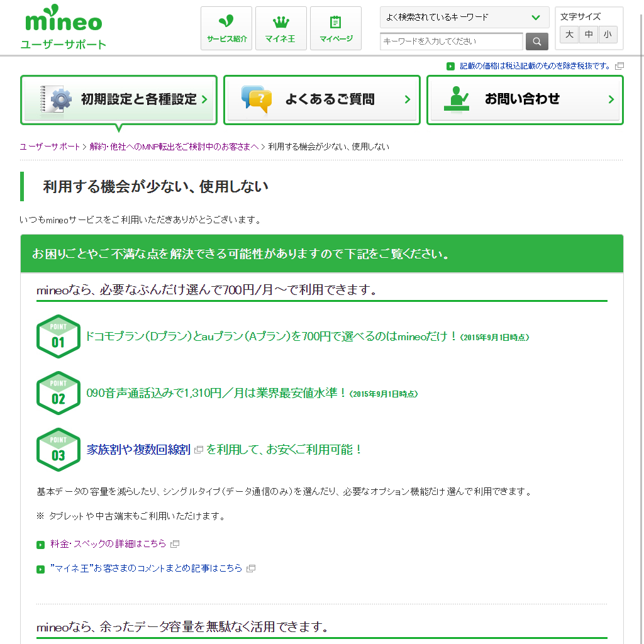Click green arrow bullet beside 料金・スペック
This screenshot has height=644, width=644.
tap(40, 545)
